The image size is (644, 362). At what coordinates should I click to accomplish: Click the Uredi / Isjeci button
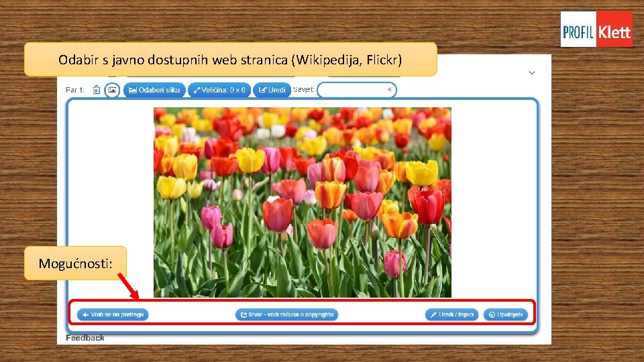coord(451,315)
